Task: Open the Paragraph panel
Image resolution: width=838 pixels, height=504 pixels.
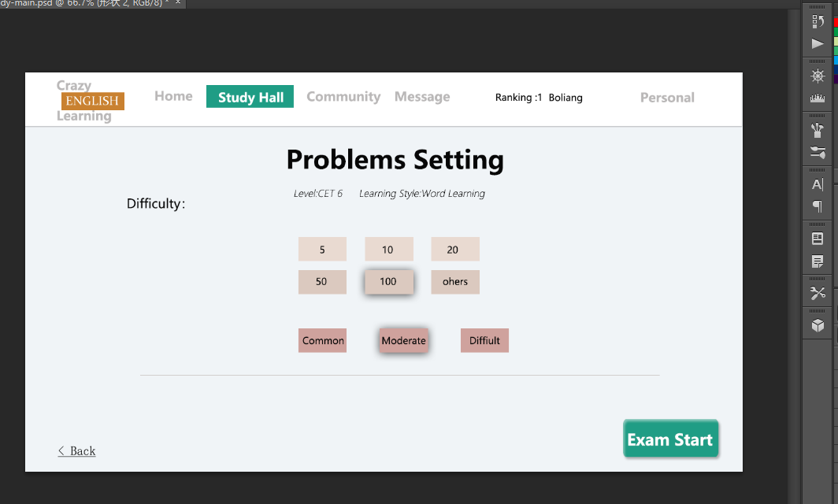Action: (x=818, y=206)
